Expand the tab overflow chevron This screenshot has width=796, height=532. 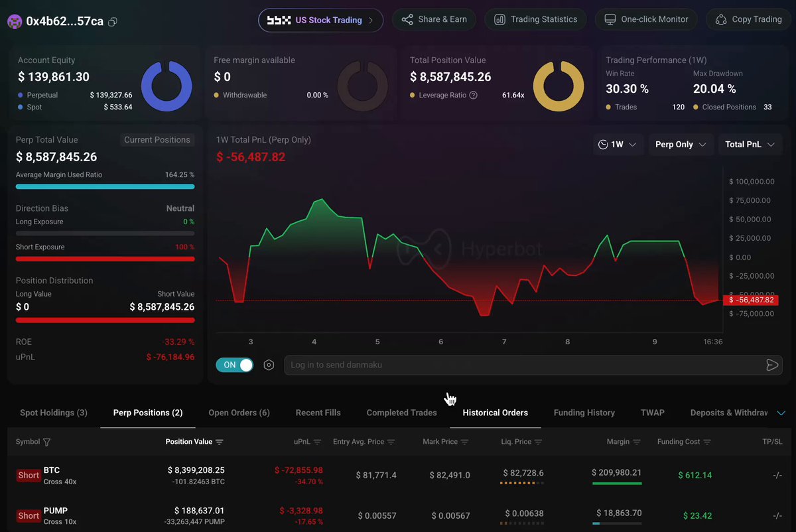point(781,413)
